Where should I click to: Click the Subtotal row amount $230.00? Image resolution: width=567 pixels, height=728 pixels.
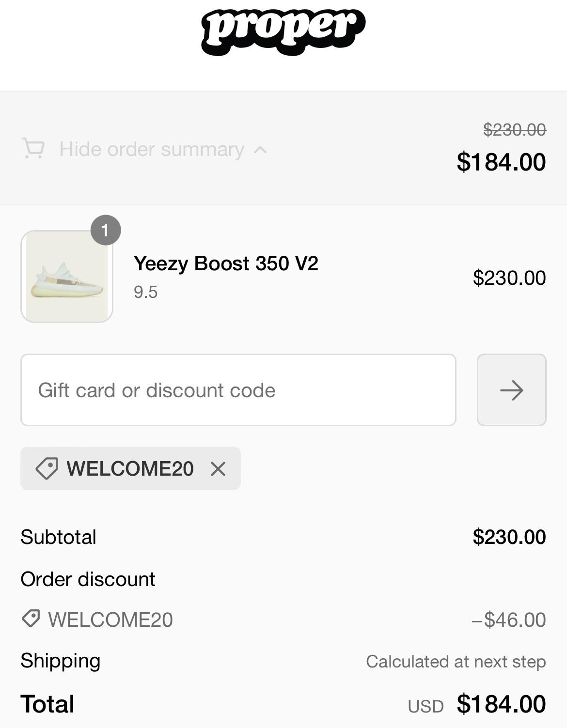point(509,537)
